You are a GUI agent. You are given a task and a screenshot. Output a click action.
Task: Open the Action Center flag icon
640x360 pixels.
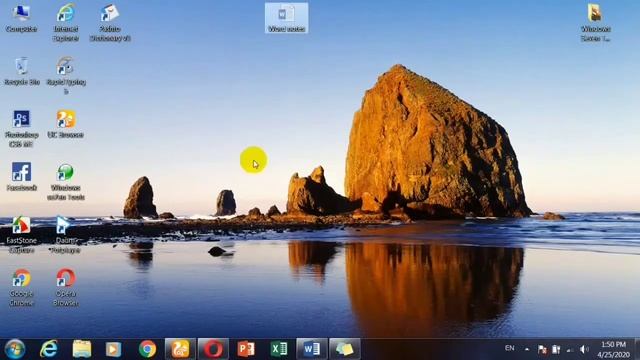[542, 349]
